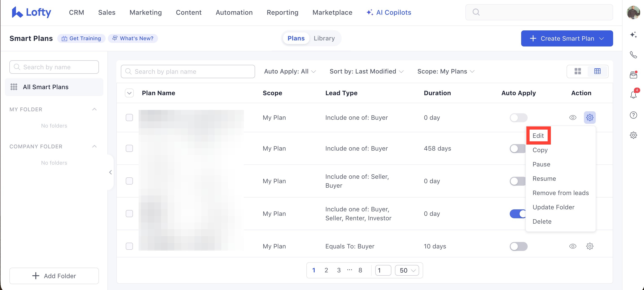The image size is (644, 290).
Task: Enable Auto Apply for the 10 days plan
Action: pyautogui.click(x=518, y=246)
